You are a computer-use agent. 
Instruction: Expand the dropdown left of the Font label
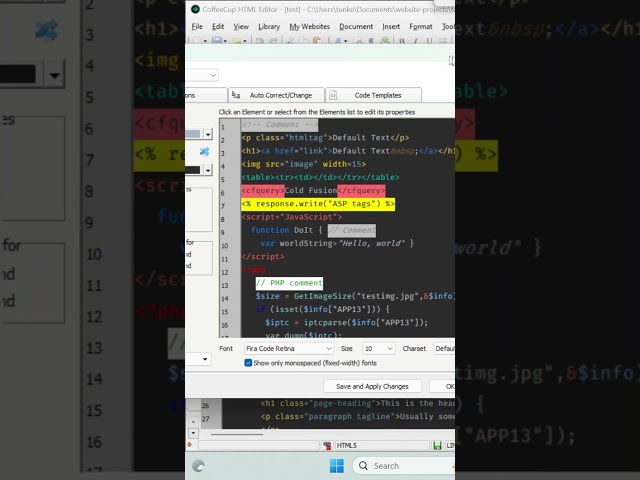pos(205,359)
